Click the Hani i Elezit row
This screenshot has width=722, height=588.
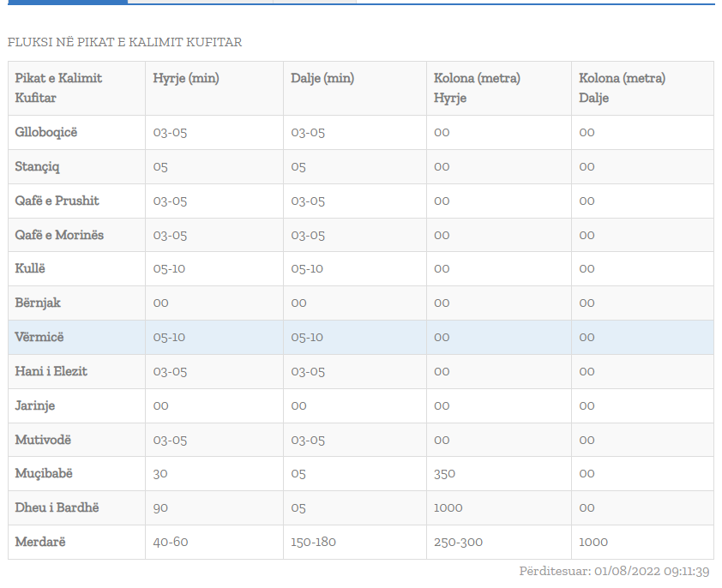pos(51,371)
